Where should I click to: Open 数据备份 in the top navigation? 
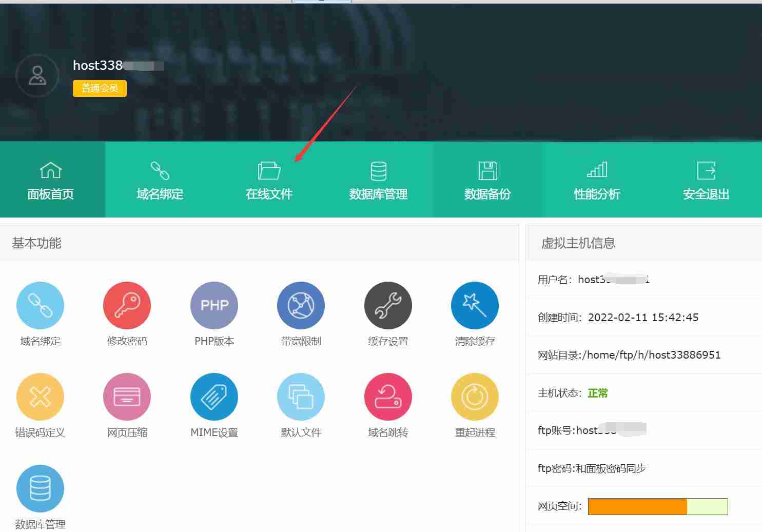pos(487,180)
